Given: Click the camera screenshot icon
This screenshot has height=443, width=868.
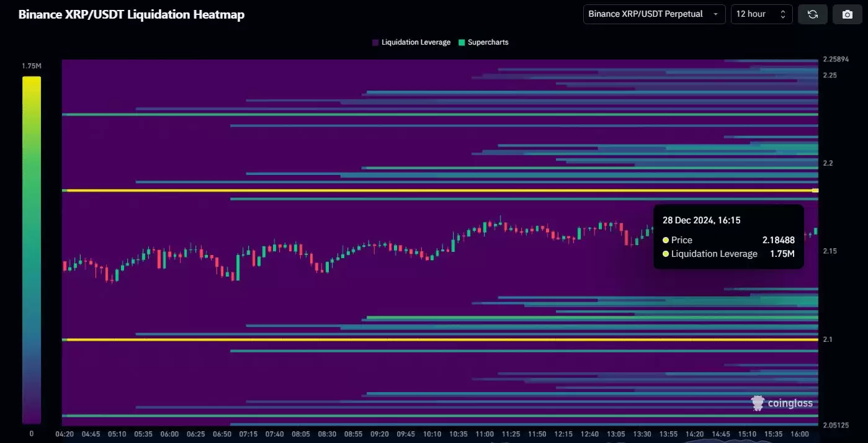Looking at the screenshot, I should 847,14.
